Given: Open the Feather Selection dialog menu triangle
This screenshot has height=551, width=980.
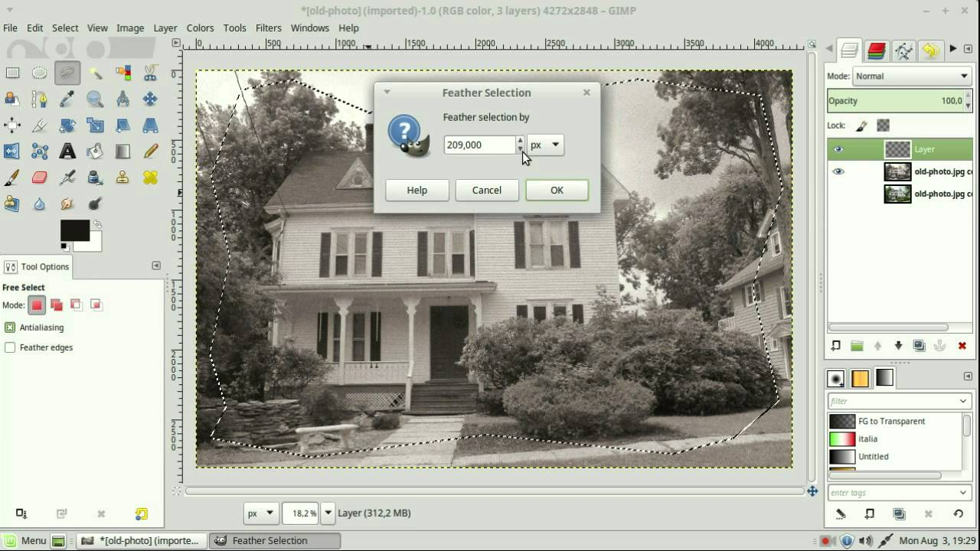Looking at the screenshot, I should [387, 92].
